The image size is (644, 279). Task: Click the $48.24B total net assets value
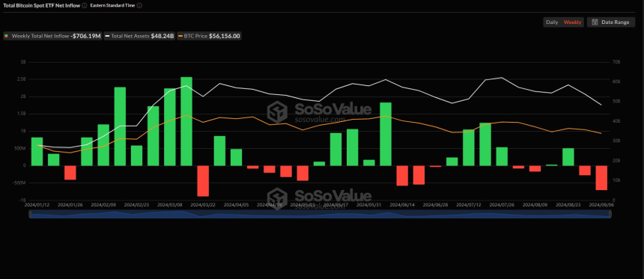[162, 36]
